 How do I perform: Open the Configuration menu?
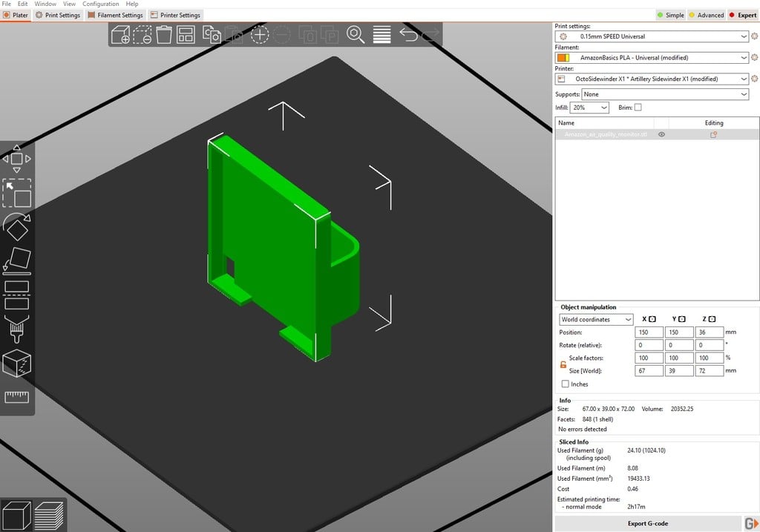click(100, 4)
